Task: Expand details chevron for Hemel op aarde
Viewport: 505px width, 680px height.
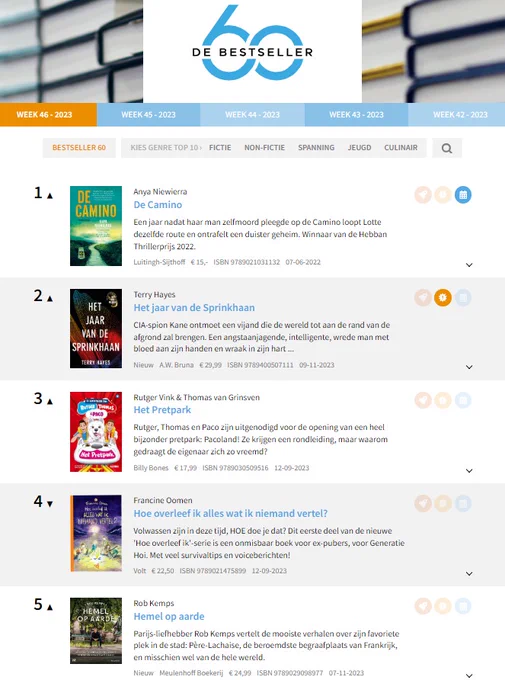Action: (x=469, y=676)
